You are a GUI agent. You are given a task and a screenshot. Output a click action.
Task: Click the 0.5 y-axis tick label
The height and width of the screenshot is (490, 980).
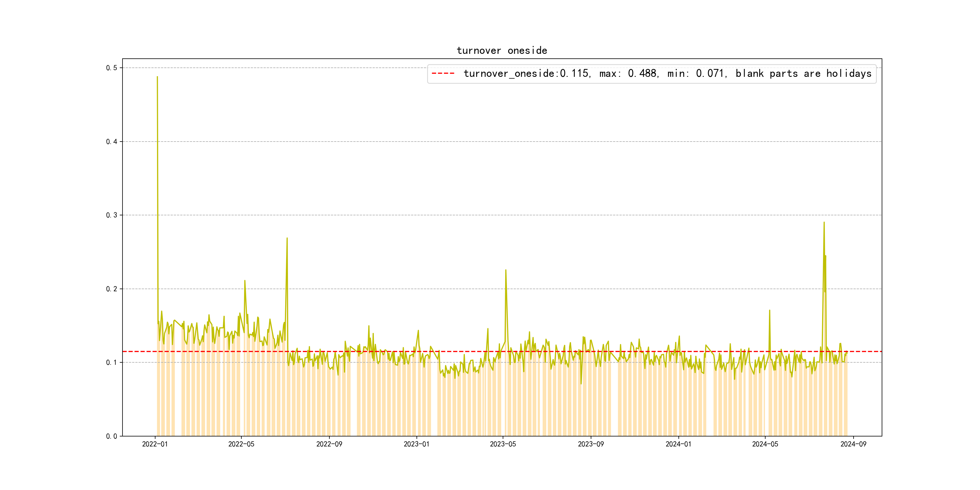tap(112, 68)
